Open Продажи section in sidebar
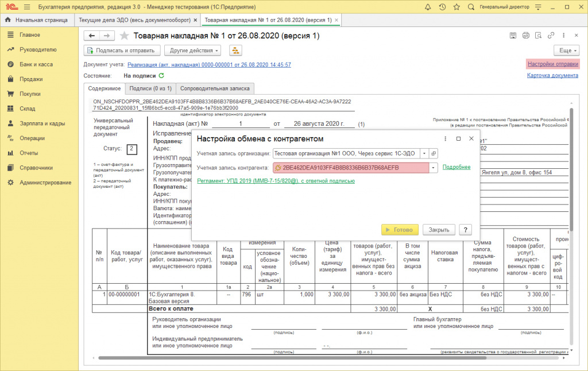This screenshot has width=588, height=371. (x=32, y=79)
